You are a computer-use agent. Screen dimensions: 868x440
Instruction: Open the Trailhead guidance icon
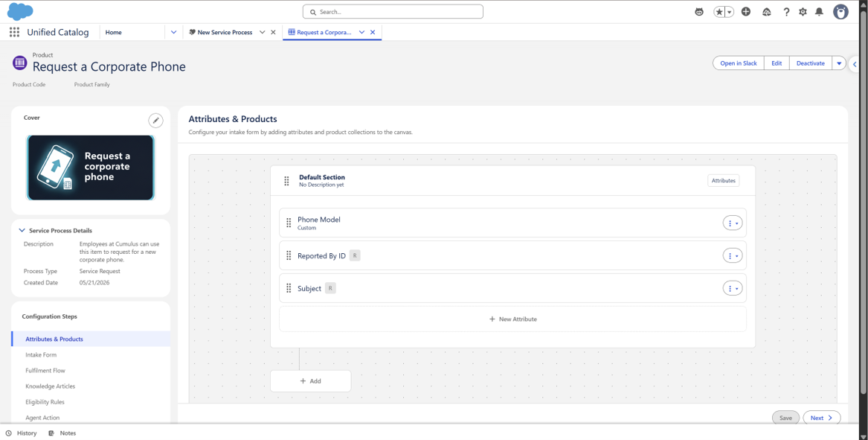tap(767, 12)
